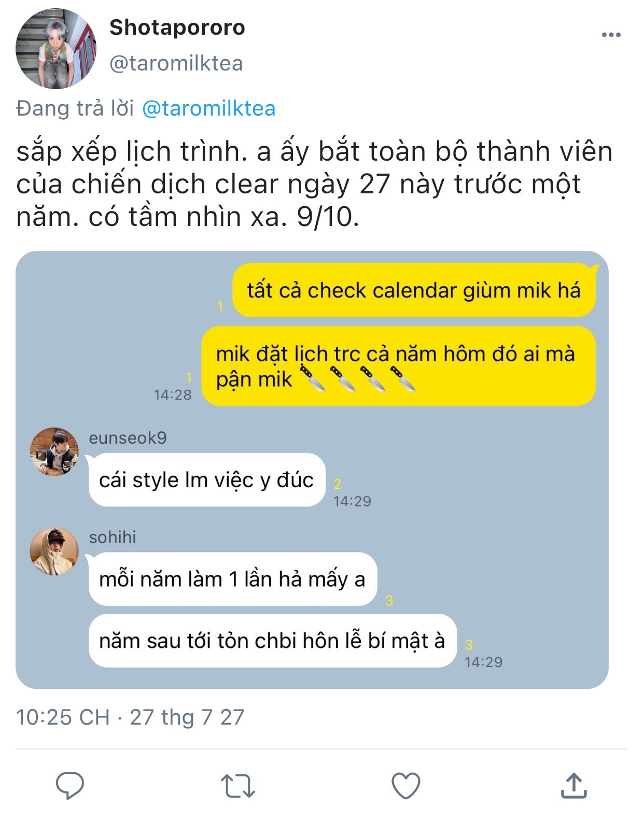Select the eunseok9 sender name
644x821 pixels.
pos(128,438)
